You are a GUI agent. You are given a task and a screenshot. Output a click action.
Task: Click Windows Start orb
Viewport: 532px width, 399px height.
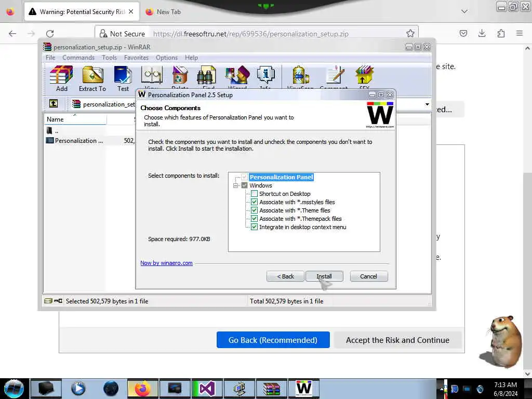click(x=14, y=389)
